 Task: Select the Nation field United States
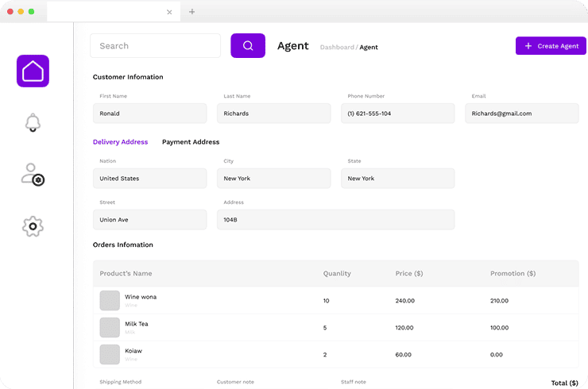coord(149,179)
